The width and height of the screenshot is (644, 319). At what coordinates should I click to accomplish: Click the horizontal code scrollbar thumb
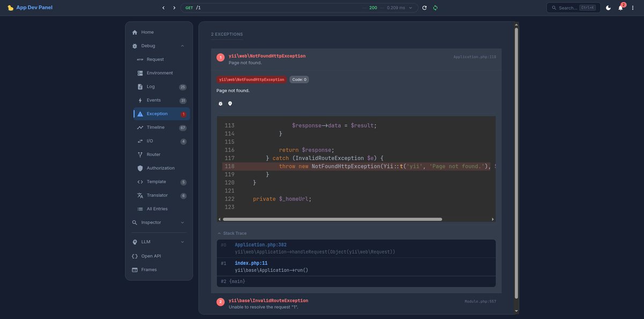[x=332, y=219]
